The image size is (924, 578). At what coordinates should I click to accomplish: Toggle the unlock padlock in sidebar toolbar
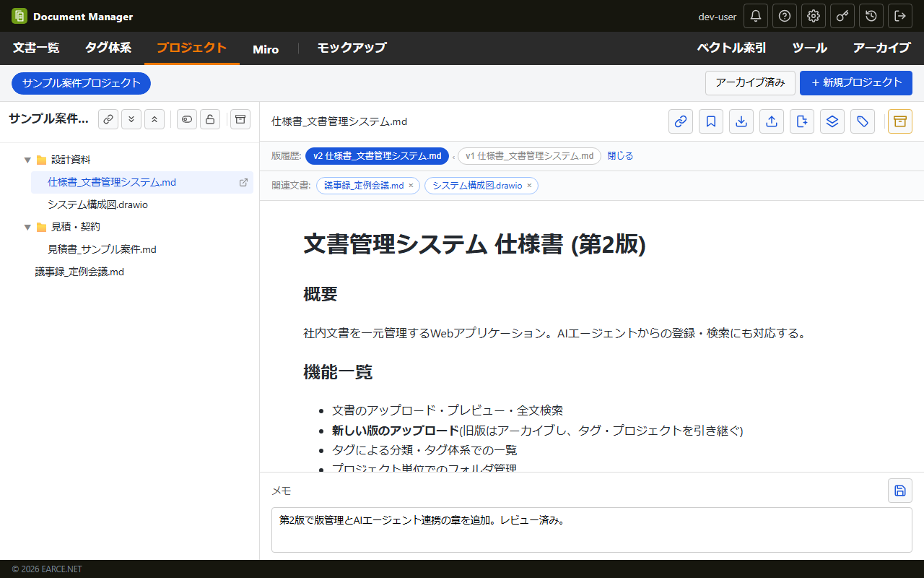(x=210, y=119)
